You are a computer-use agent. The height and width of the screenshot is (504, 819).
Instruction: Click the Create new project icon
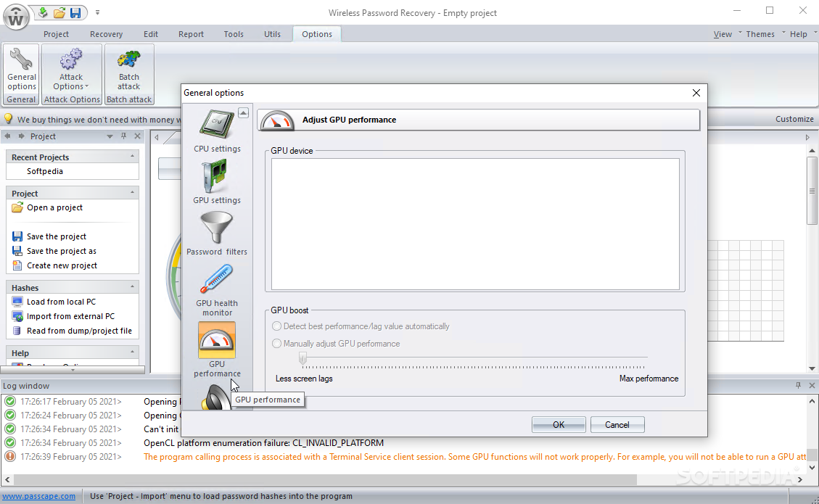coord(17,265)
